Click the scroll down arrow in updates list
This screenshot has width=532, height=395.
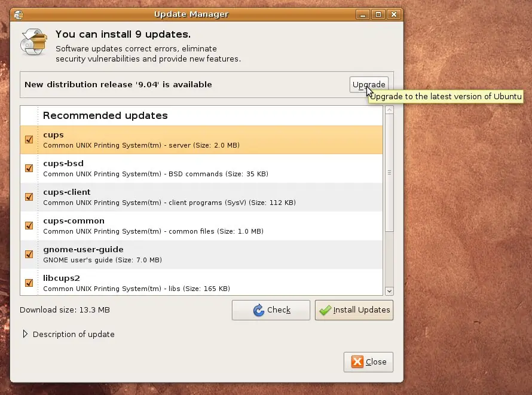(x=390, y=291)
